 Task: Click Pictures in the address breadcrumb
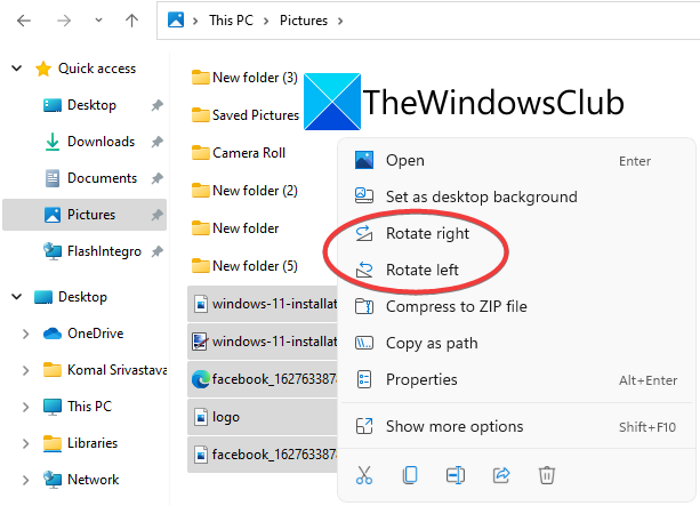click(x=304, y=21)
